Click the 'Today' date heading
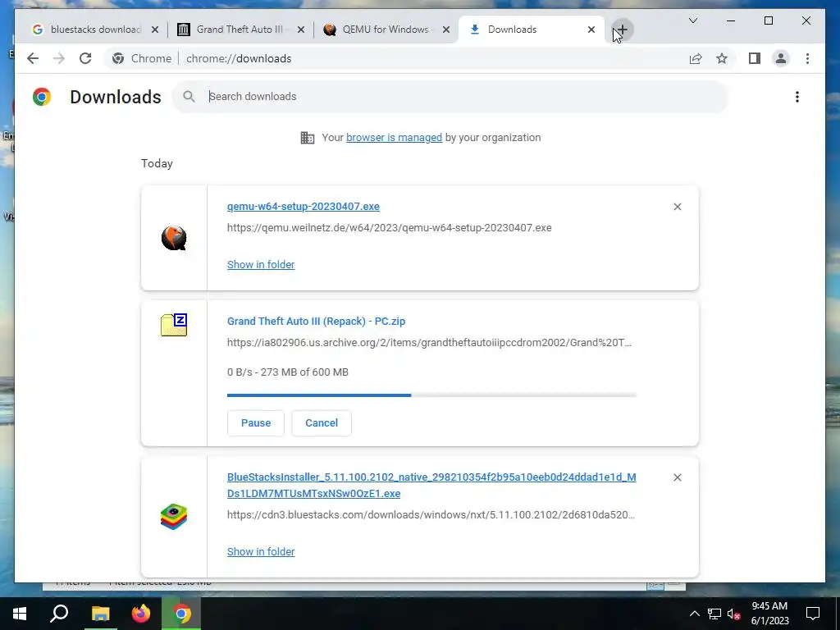 coord(157,163)
